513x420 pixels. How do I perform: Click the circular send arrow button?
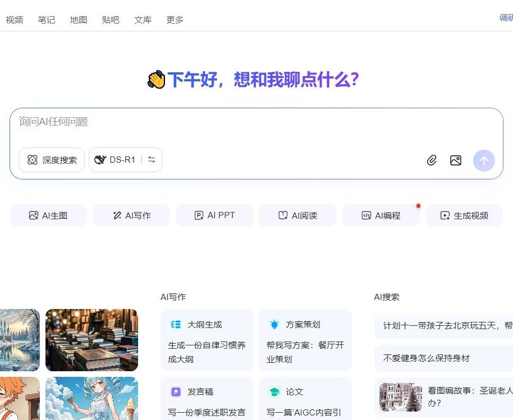pyautogui.click(x=484, y=160)
